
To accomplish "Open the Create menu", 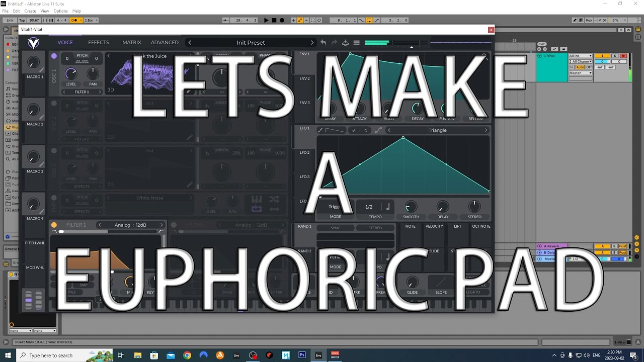I will [30, 11].
